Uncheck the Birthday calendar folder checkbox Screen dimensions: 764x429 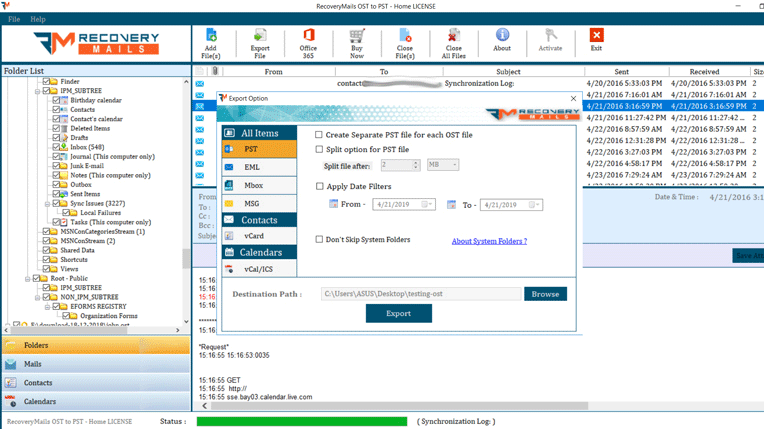click(x=56, y=100)
